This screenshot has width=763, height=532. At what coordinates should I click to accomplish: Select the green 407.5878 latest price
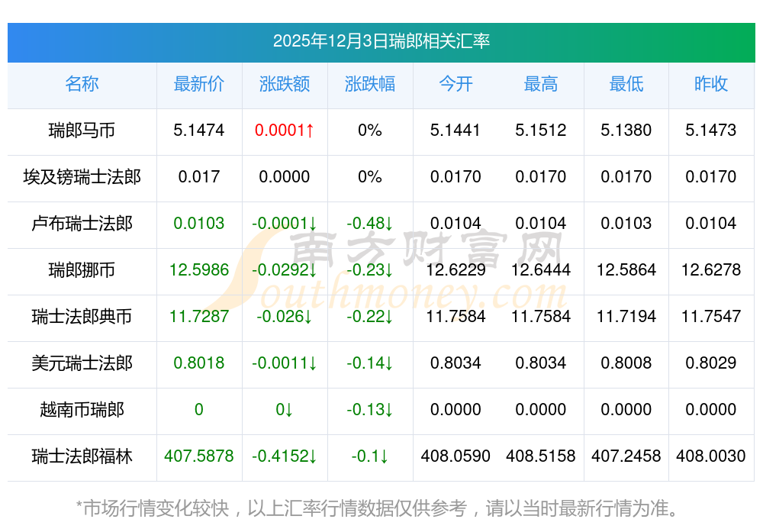tap(198, 456)
